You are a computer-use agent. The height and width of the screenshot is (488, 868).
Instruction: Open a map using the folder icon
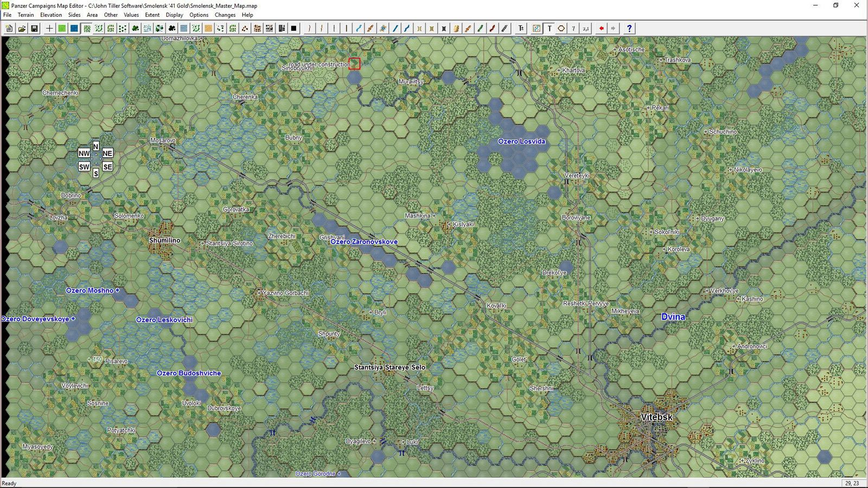[x=22, y=28]
